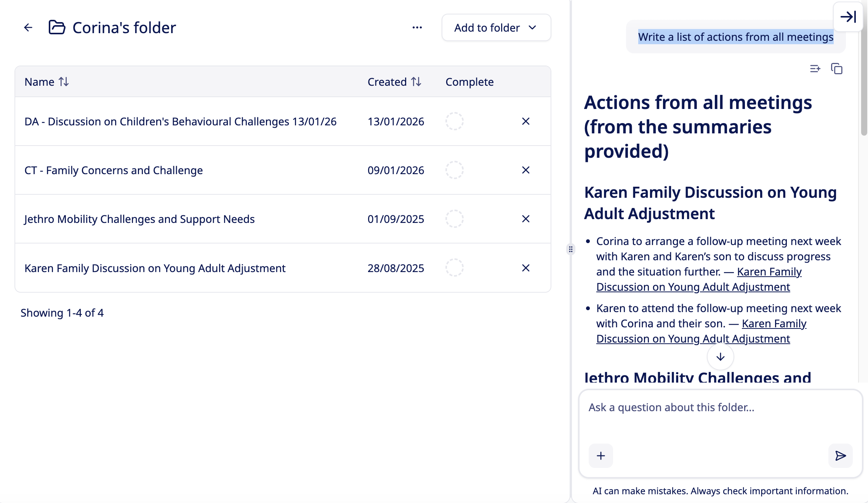
Task: Toggle complete circle for CT Family Concerns
Action: [x=455, y=170]
